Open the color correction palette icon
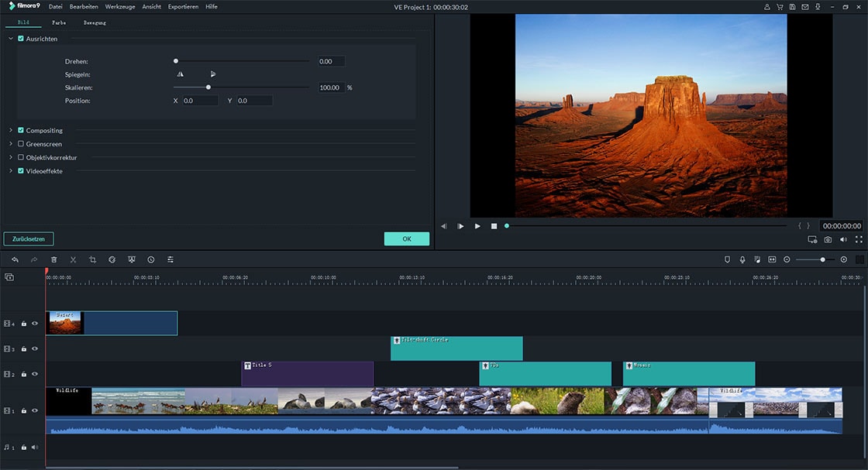This screenshot has width=868, height=470. pos(112,259)
